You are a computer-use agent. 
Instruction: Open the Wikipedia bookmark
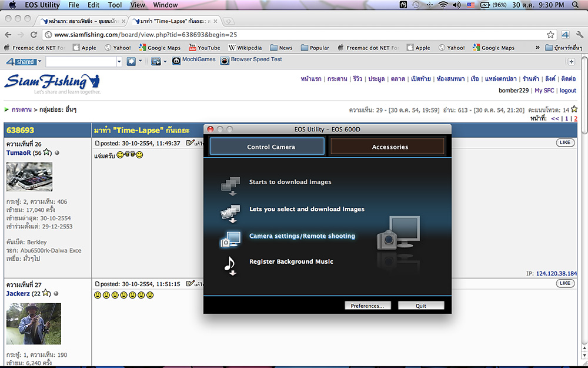(x=245, y=48)
